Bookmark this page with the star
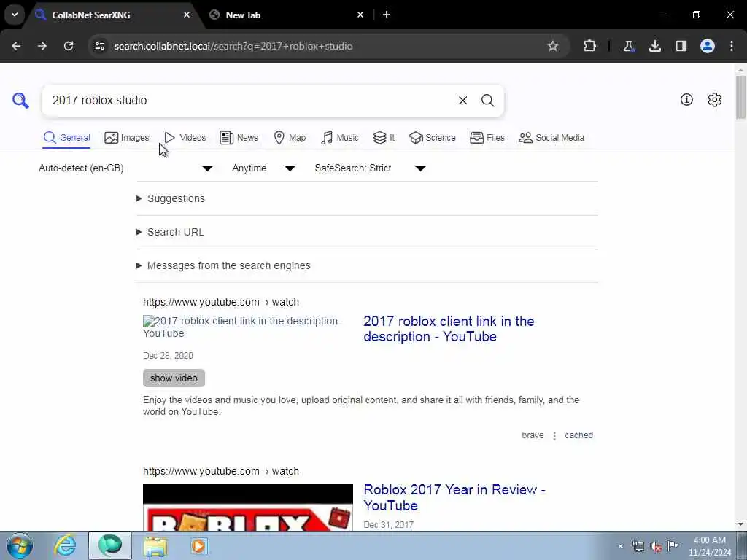 553,46
